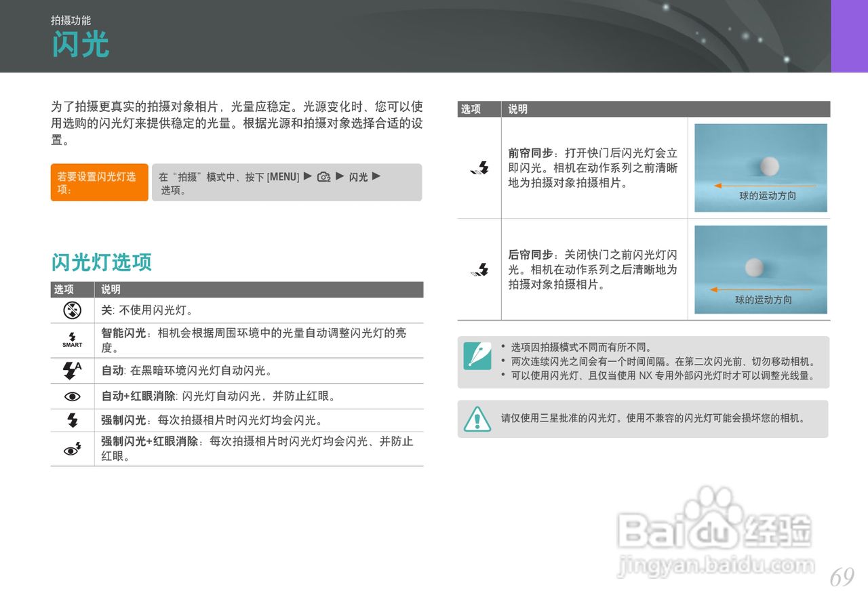This screenshot has width=868, height=614.
Task: Click the 前帘同步 flash icon
Action: [x=479, y=168]
